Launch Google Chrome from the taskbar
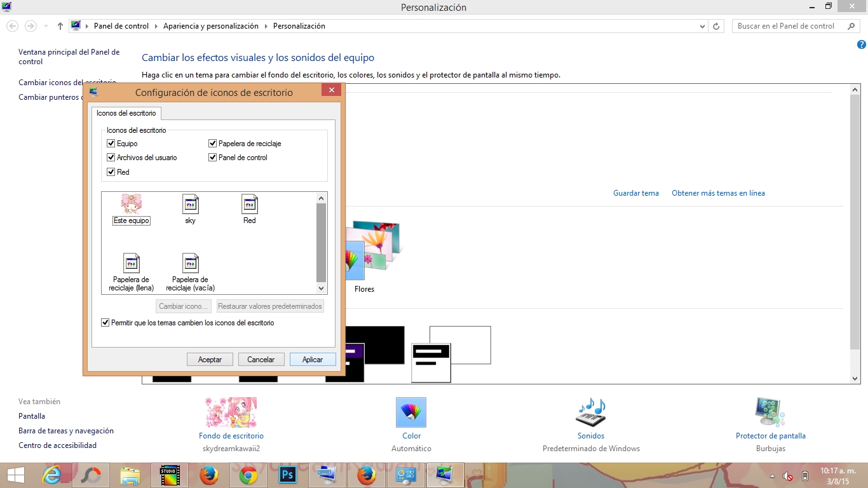The width and height of the screenshot is (868, 488). tap(248, 475)
